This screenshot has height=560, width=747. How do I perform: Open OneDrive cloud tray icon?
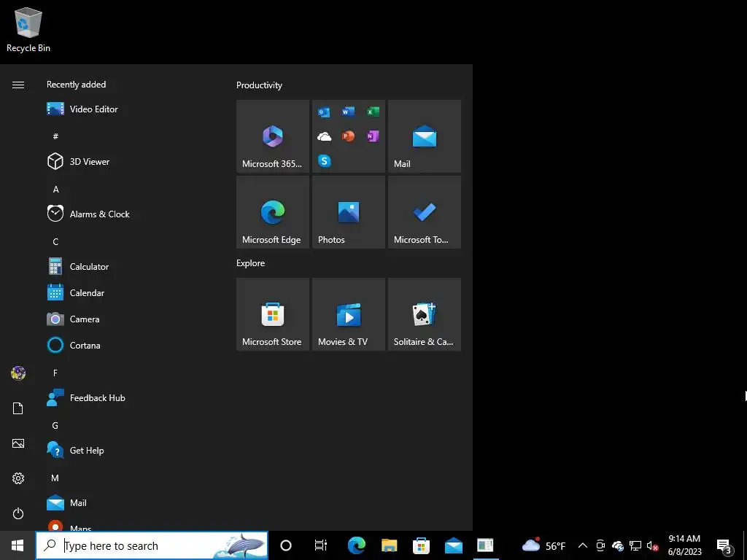click(618, 545)
